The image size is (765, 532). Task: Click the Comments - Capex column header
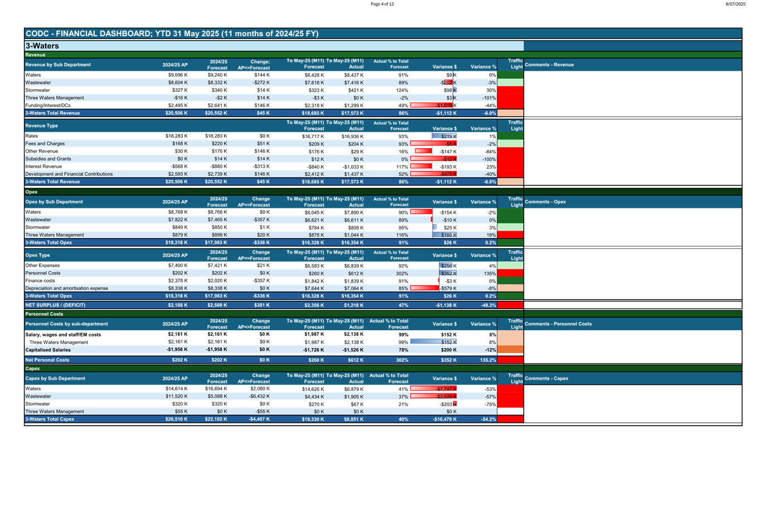(546, 378)
